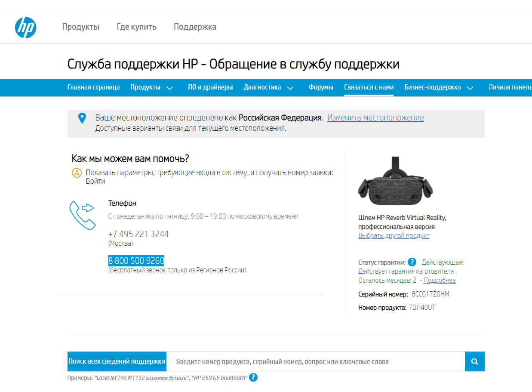Viewport: 532px width, 392px height.
Task: Click the serial number 8CC017Z0HM
Action: pos(431,294)
